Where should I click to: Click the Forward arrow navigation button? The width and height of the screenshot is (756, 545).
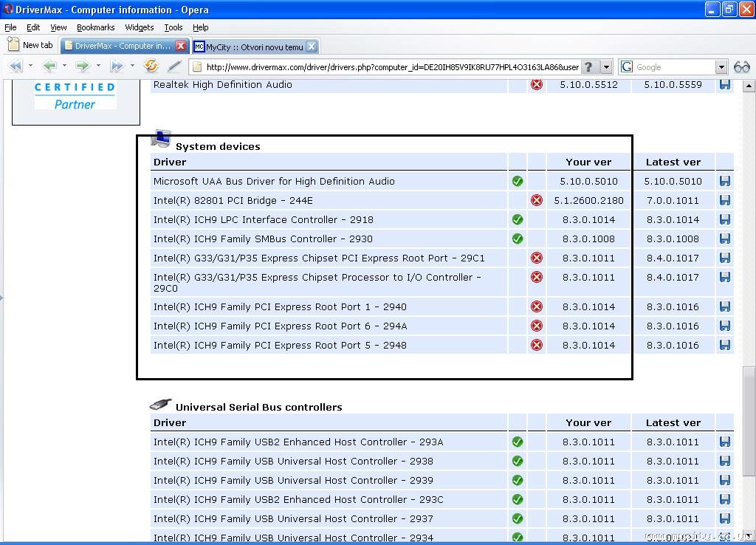(82, 66)
